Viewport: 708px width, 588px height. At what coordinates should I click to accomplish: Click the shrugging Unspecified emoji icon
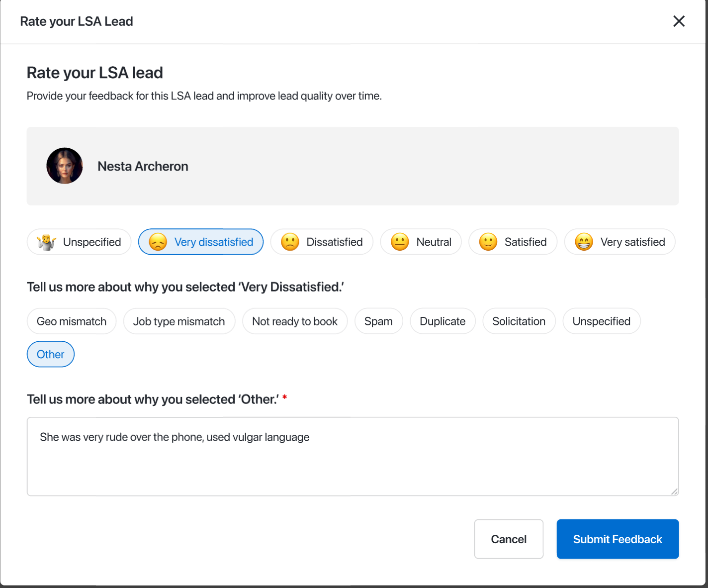47,242
